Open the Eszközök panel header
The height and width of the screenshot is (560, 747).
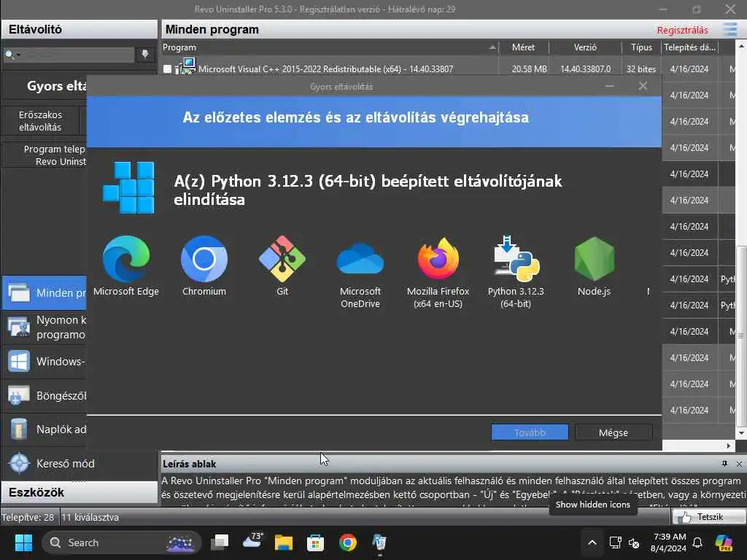tap(79, 492)
